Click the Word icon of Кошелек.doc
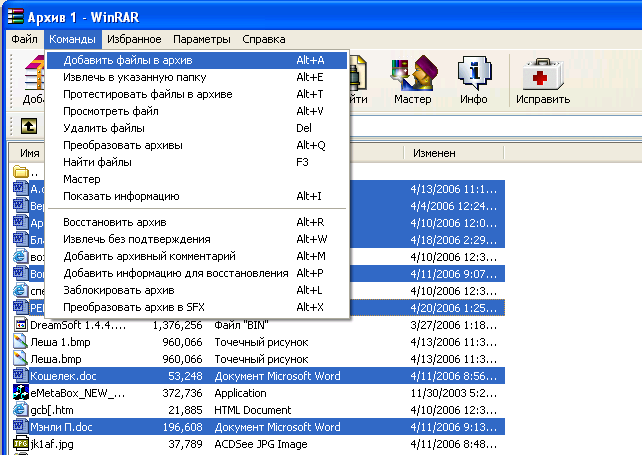Viewport: 642px width, 455px height. [x=20, y=376]
